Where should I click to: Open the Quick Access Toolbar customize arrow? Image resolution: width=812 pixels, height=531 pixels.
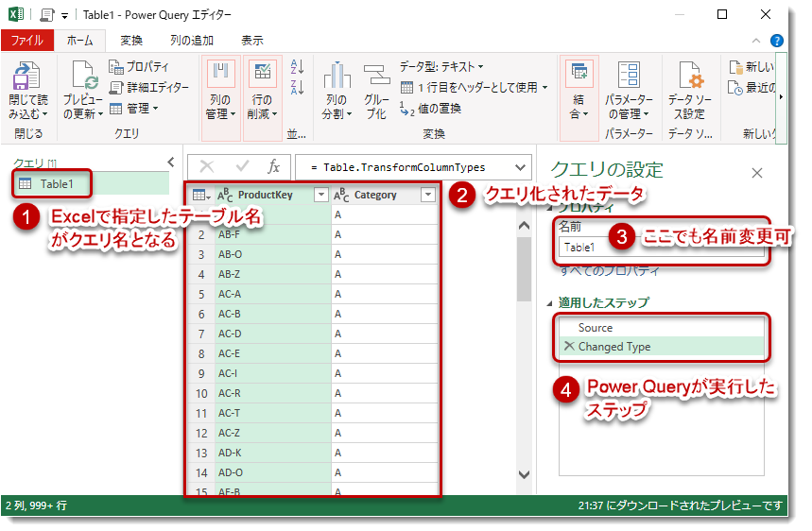pos(64,15)
